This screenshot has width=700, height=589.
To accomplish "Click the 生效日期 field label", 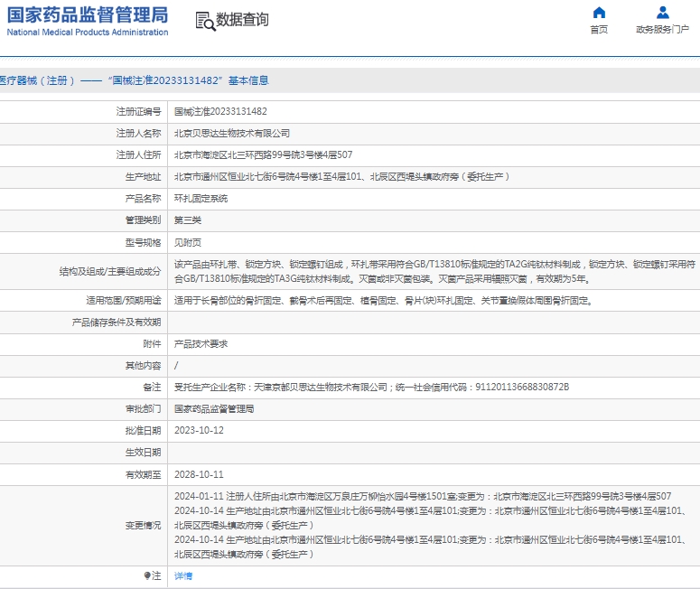I will click(x=143, y=453).
